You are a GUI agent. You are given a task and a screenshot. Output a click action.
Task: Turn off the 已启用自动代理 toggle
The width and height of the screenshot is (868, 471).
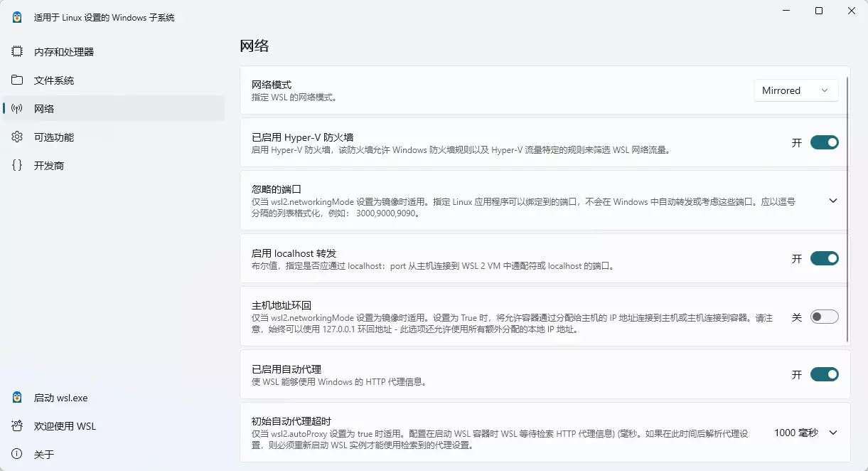pyautogui.click(x=825, y=374)
